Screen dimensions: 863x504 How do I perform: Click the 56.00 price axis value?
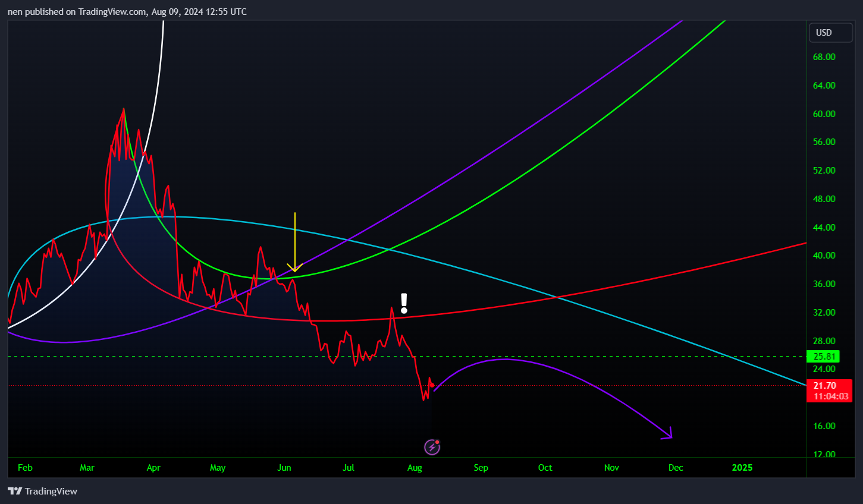[x=824, y=142]
